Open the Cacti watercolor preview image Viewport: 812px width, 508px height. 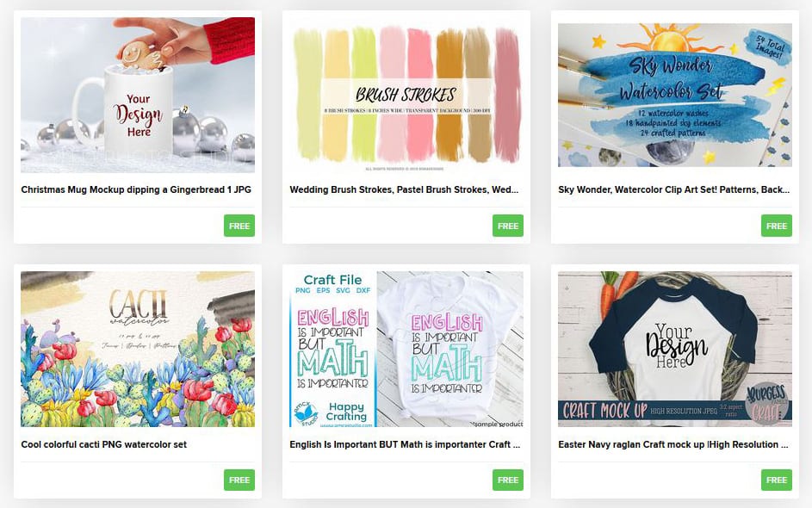tap(138, 349)
